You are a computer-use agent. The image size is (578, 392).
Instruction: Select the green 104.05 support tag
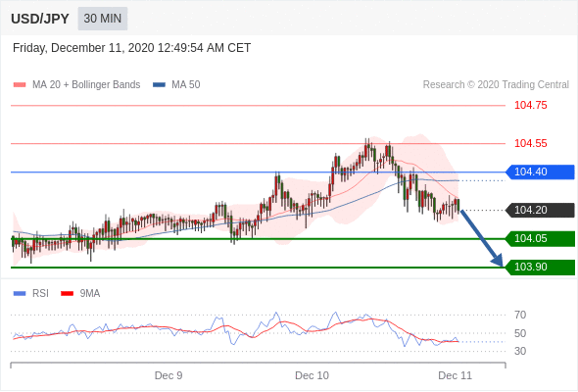(x=540, y=238)
